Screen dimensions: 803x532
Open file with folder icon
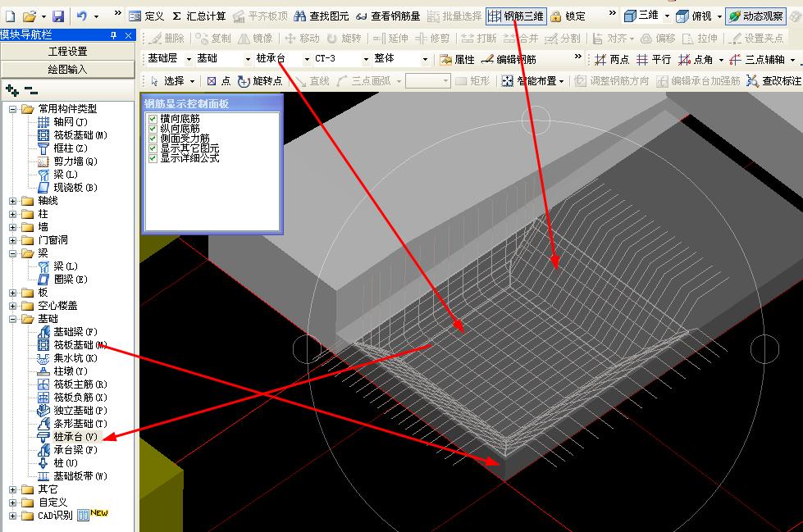[x=30, y=16]
